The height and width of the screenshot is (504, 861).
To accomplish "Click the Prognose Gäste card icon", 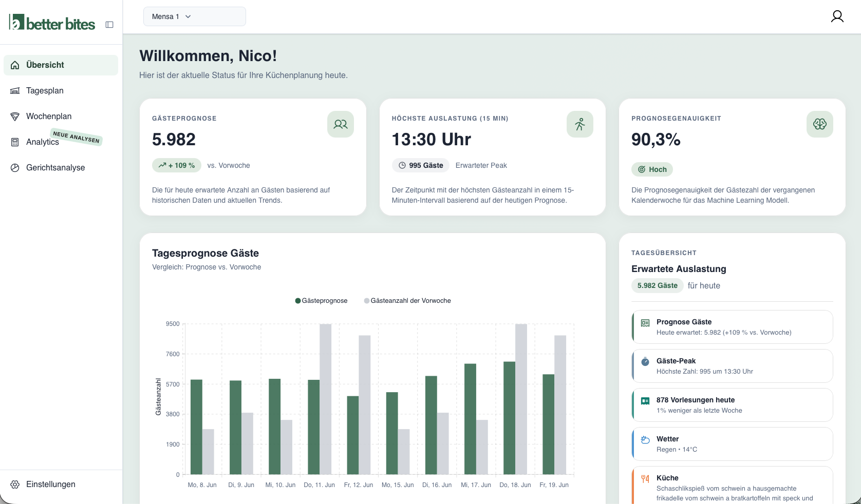I will (645, 323).
